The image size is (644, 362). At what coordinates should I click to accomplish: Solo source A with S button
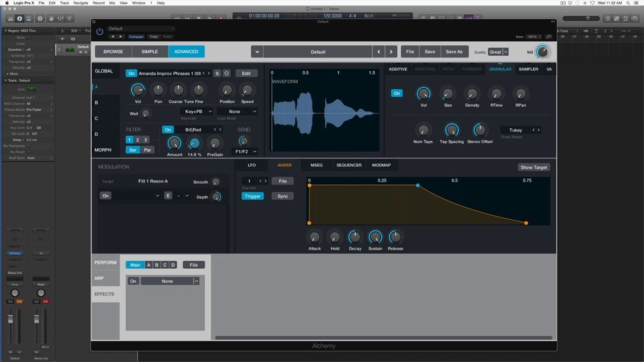tap(217, 74)
